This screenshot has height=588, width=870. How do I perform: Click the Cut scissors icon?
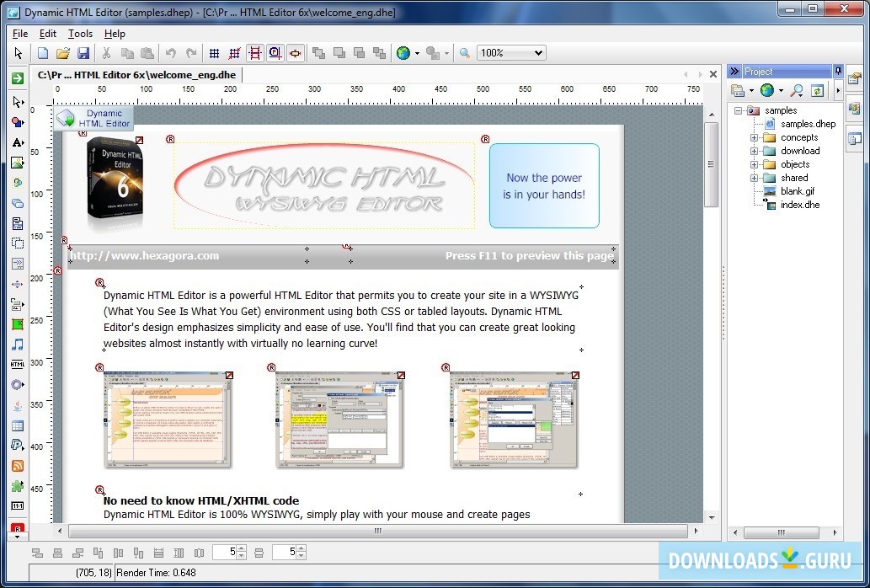pos(106,53)
